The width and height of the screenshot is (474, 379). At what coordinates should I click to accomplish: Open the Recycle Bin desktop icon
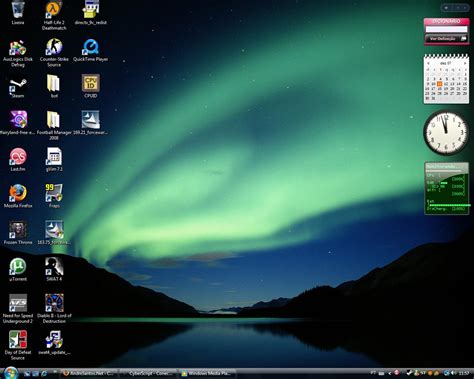(x=18, y=12)
